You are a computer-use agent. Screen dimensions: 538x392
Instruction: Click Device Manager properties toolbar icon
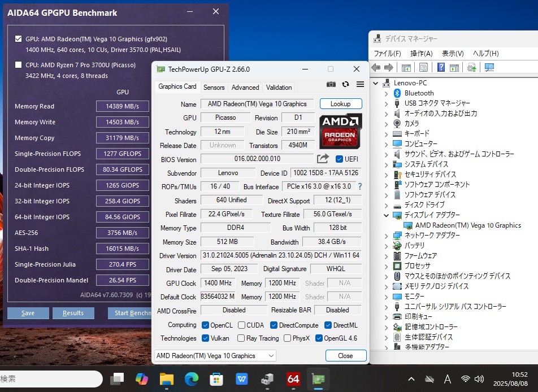coord(423,68)
